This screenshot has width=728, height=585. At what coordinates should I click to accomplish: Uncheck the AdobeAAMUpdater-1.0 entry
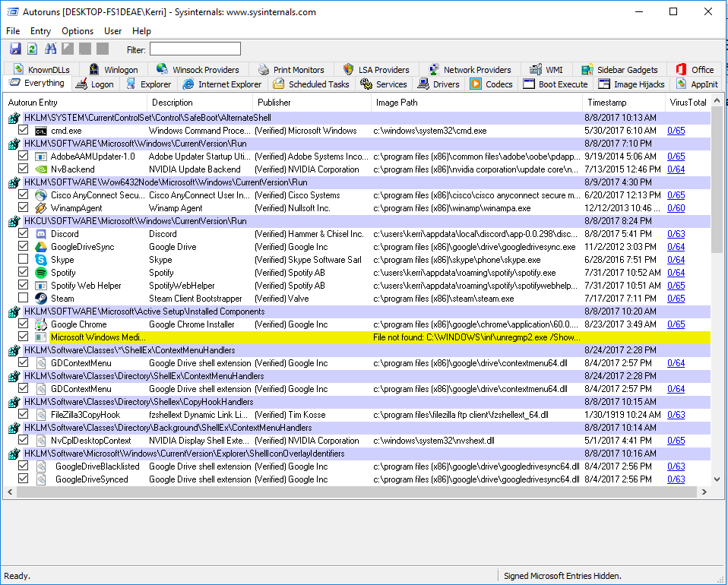24,156
